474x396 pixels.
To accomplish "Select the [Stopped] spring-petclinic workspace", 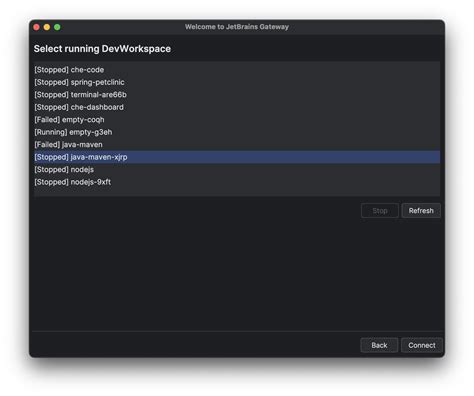I will tap(237, 82).
